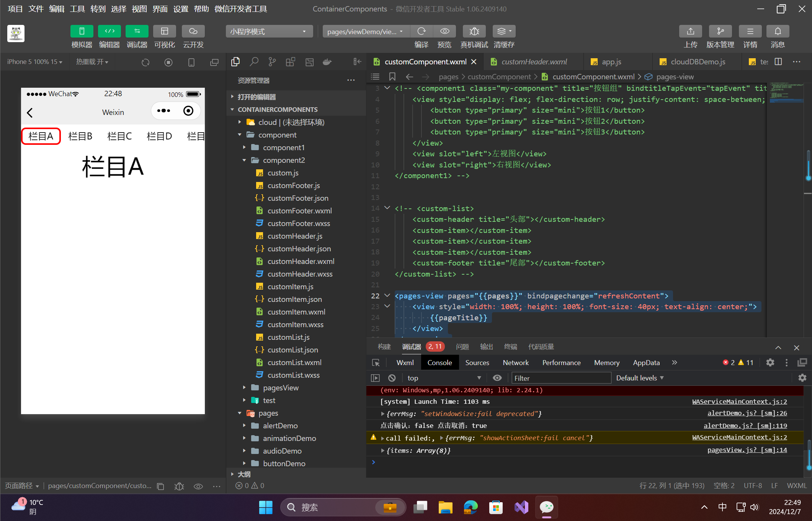
Task: Open the 工具 menu
Action: click(77, 9)
